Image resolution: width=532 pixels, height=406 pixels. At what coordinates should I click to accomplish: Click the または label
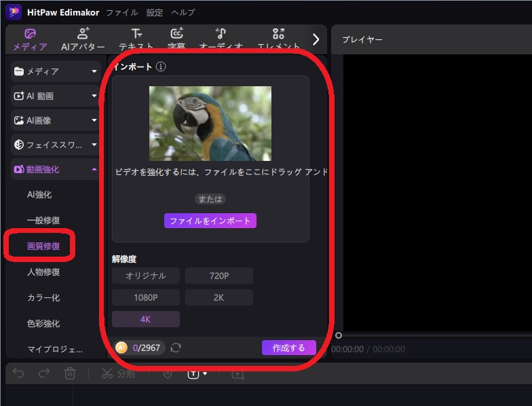coord(210,199)
